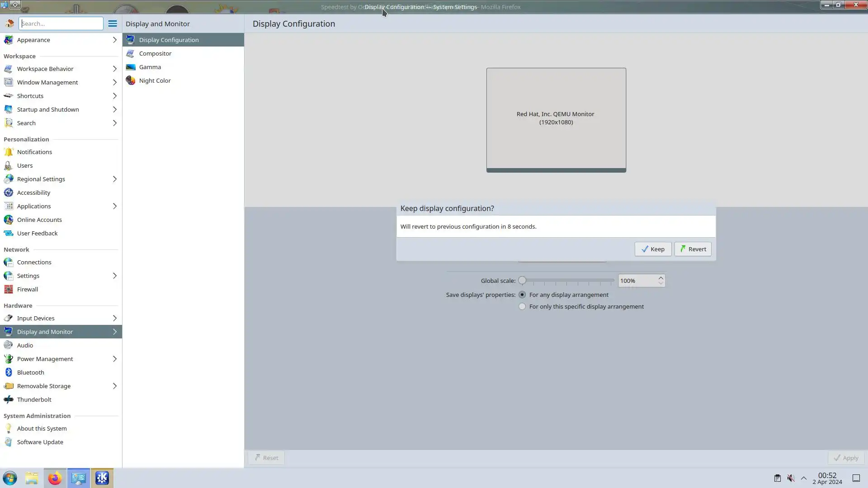
Task: Keep the new display configuration
Action: (652, 249)
